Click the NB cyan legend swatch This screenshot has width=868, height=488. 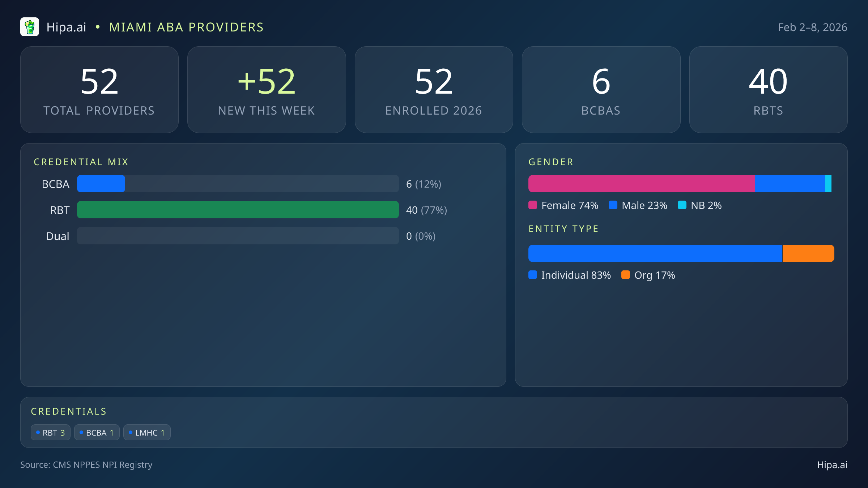(x=682, y=205)
